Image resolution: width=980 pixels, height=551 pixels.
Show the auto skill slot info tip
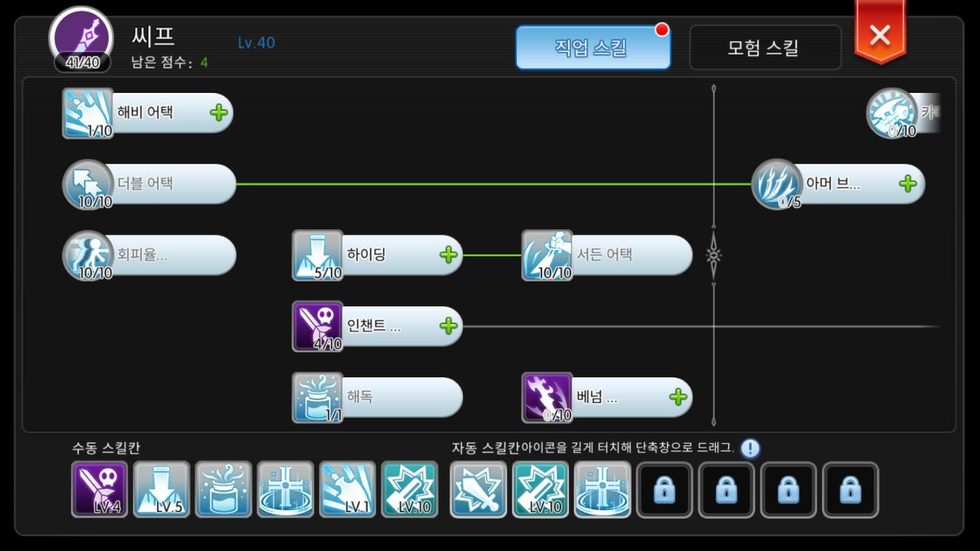coord(750,449)
